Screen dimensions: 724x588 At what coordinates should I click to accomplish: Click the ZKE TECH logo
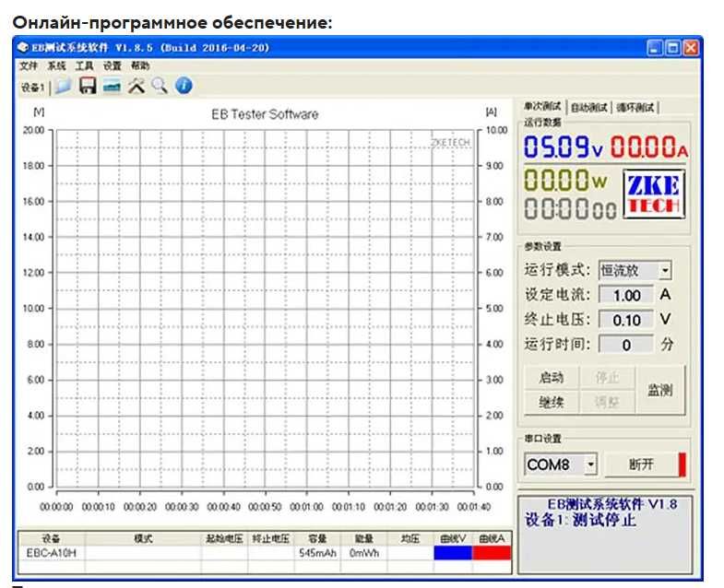(654, 194)
